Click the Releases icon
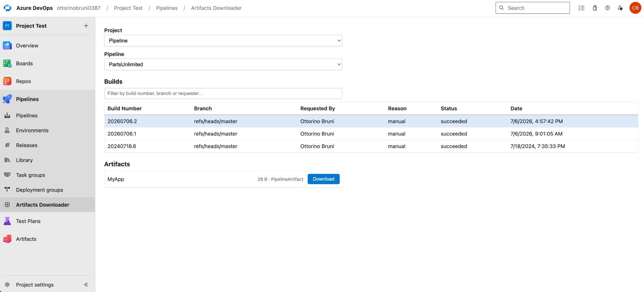The image size is (644, 292). coord(7,145)
